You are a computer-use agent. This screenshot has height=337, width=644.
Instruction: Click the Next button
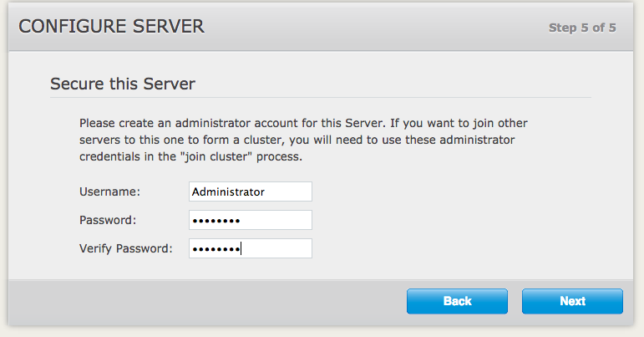tap(572, 301)
